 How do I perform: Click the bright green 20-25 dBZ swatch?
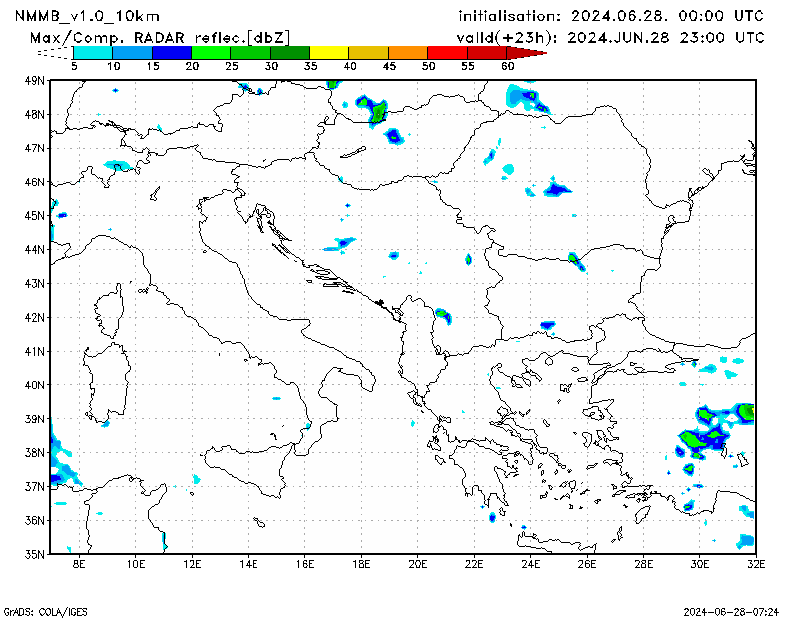point(210,52)
